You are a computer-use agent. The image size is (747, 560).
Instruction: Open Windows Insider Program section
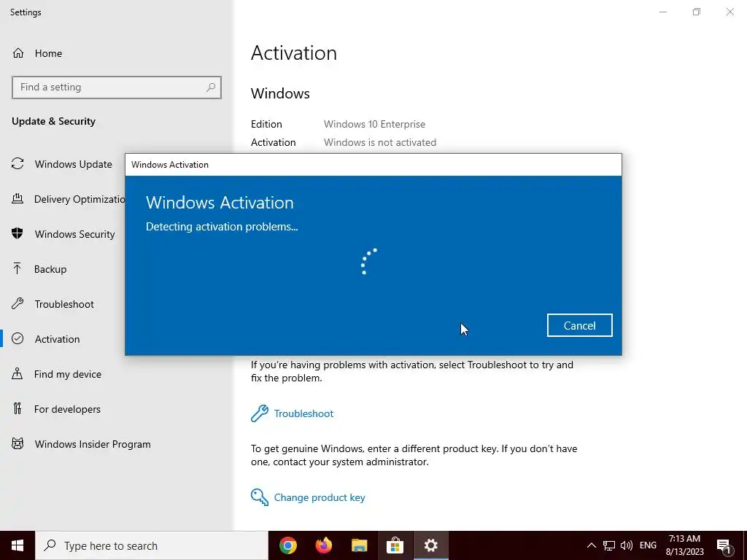click(93, 444)
